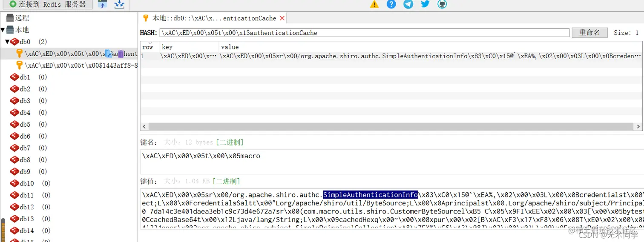Open the Telegram icon
644x242 pixels.
[408, 4]
